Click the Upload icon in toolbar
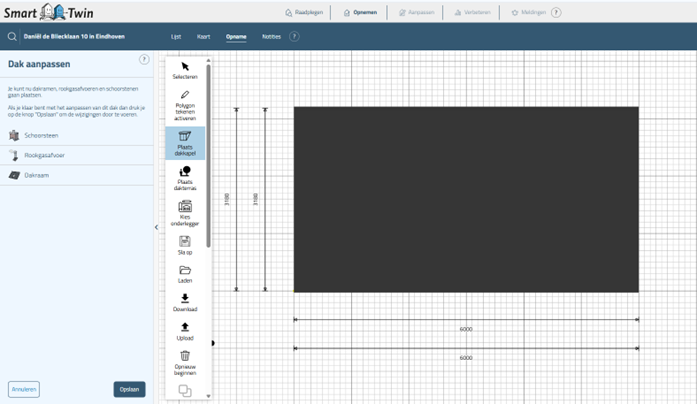 coord(185,328)
